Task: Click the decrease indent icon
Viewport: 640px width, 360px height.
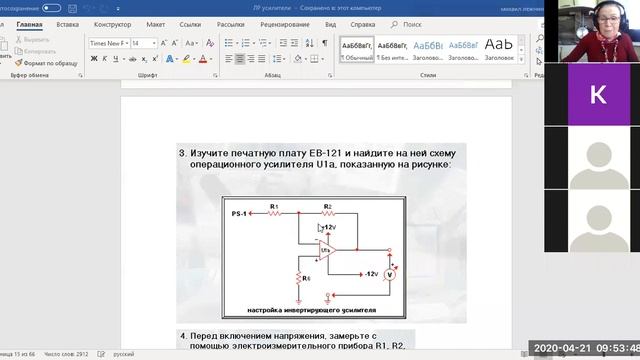Action: (283, 43)
